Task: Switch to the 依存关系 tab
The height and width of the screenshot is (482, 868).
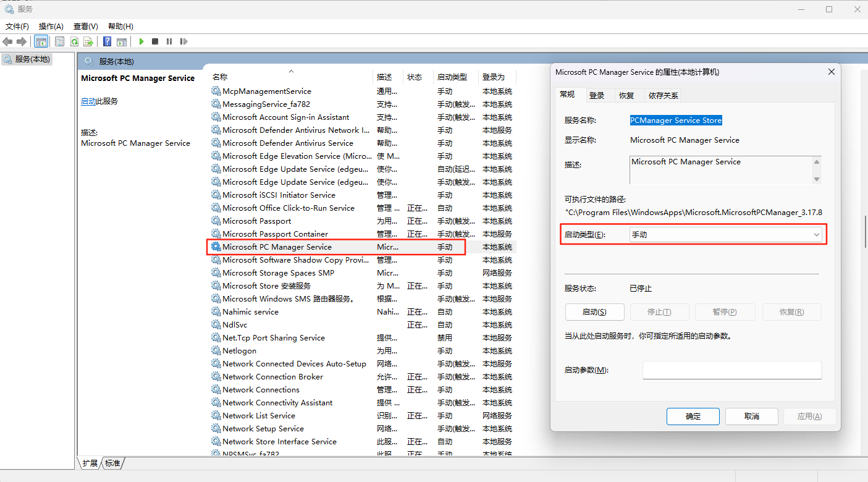Action: (664, 95)
